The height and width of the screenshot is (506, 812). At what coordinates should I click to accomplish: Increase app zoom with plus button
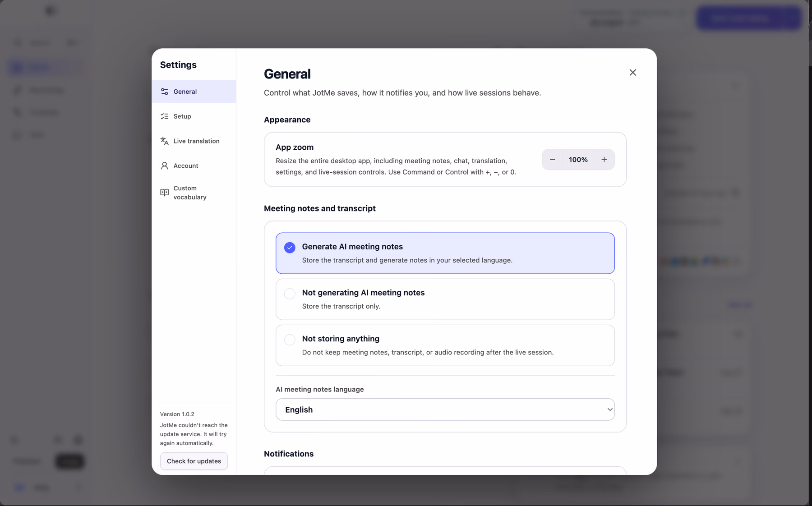[604, 160]
